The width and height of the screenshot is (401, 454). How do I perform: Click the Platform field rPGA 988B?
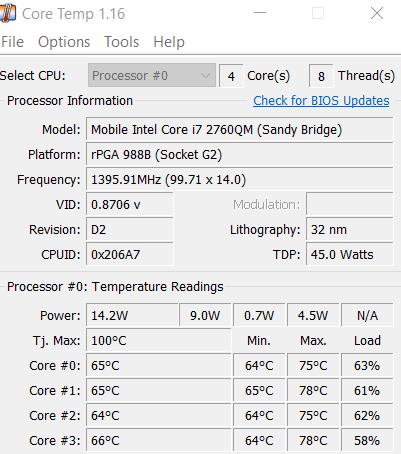click(x=239, y=154)
